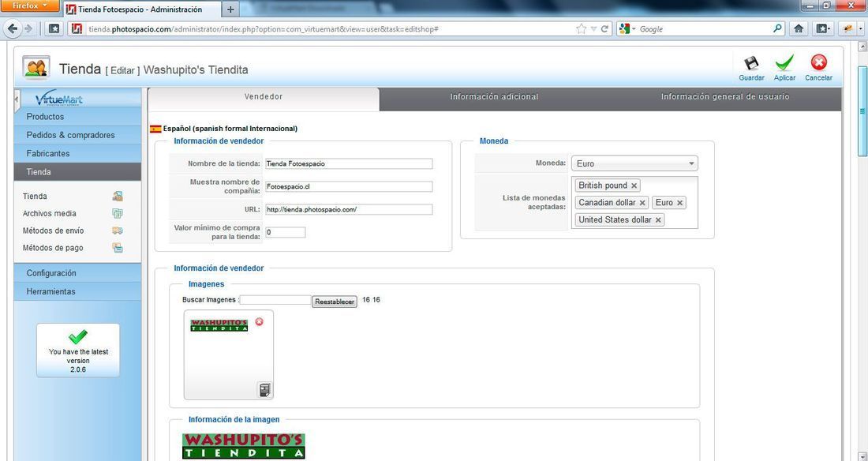This screenshot has height=461, width=868.
Task: Click the Métodos de envío link
Action: pyautogui.click(x=53, y=230)
